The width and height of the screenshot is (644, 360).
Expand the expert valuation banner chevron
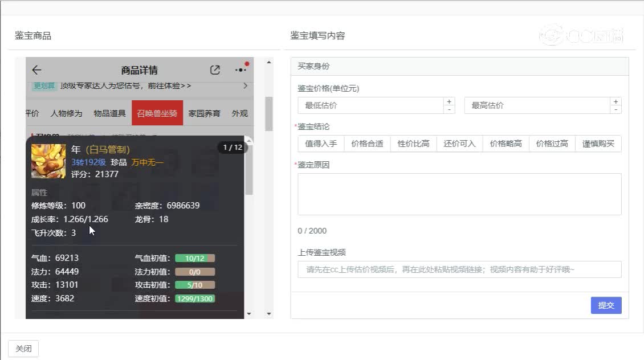point(245,86)
